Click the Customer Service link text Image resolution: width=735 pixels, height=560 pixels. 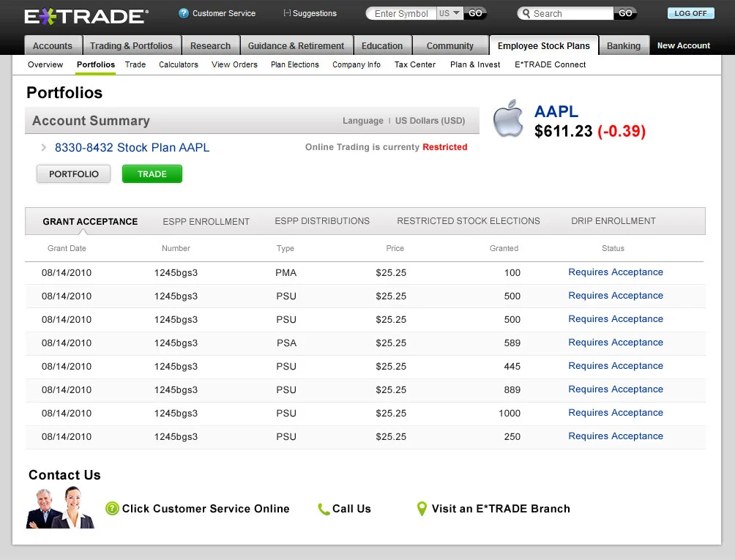[x=224, y=13]
